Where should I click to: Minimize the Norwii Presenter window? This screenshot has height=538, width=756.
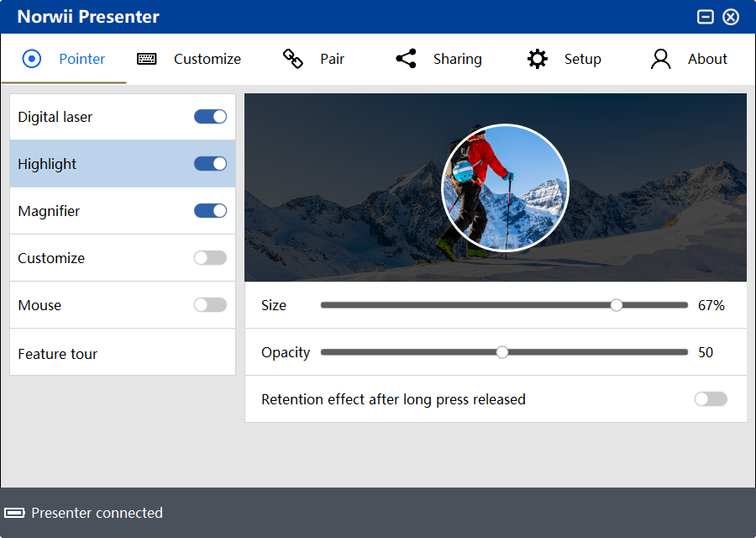[706, 17]
